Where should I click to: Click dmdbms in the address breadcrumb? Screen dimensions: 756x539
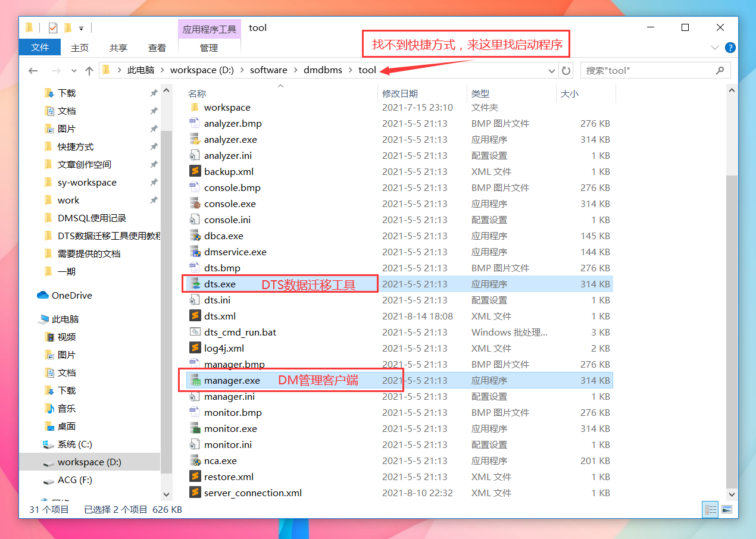click(x=323, y=70)
